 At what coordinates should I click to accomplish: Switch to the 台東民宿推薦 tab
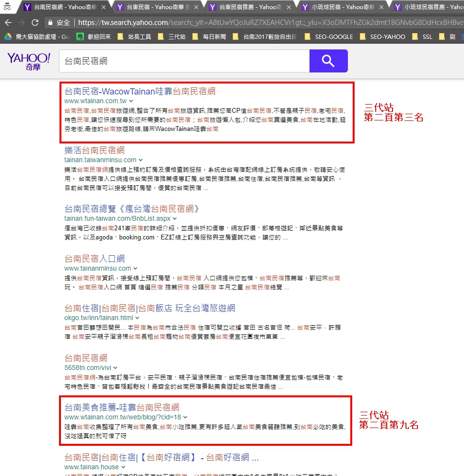pos(250,7)
